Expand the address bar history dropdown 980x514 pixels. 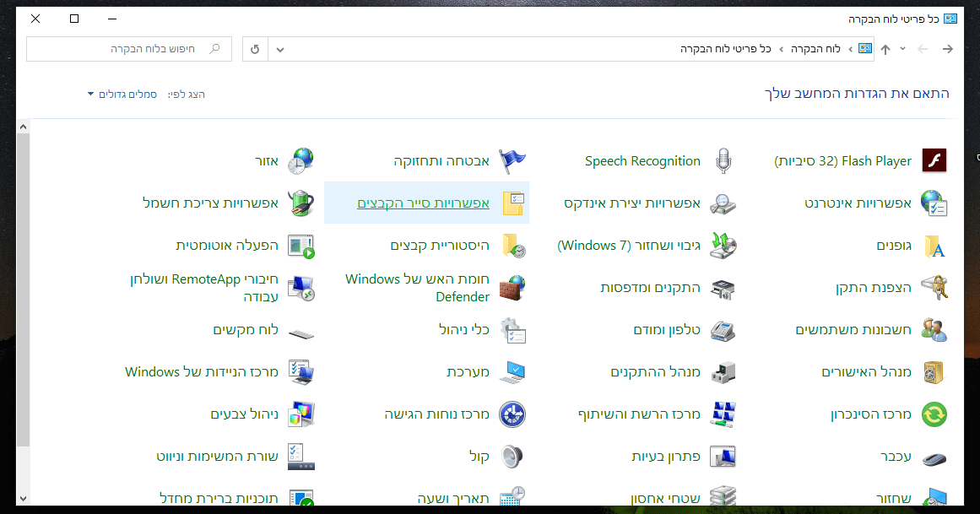[280, 50]
